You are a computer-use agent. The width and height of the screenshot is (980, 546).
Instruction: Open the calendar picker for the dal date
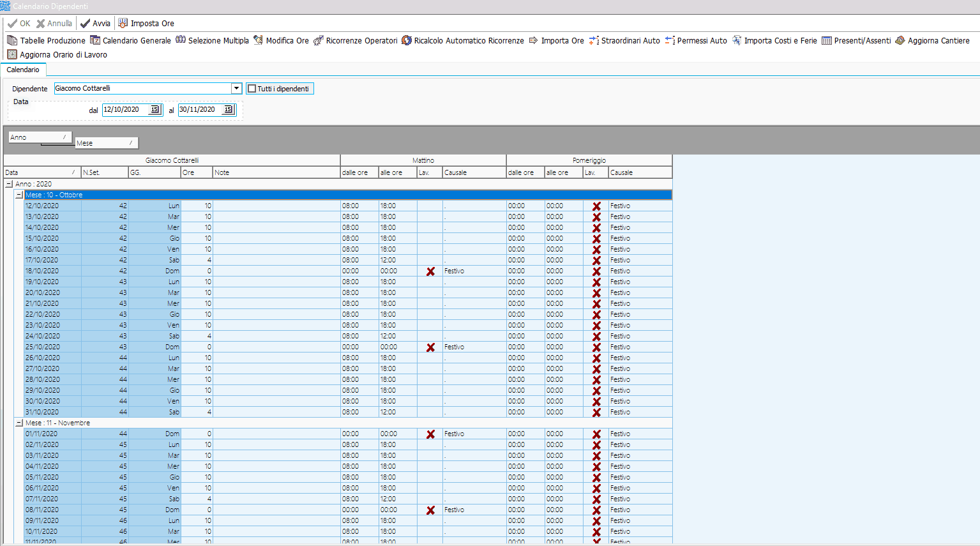point(155,110)
